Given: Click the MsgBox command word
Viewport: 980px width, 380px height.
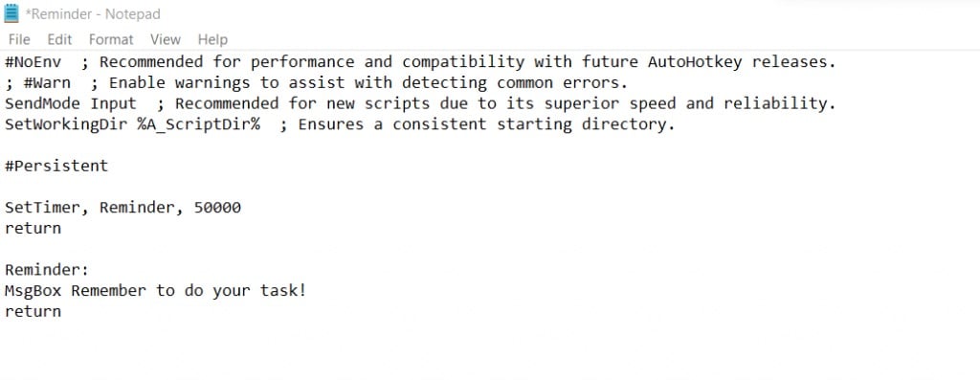Looking at the screenshot, I should pyautogui.click(x=33, y=291).
